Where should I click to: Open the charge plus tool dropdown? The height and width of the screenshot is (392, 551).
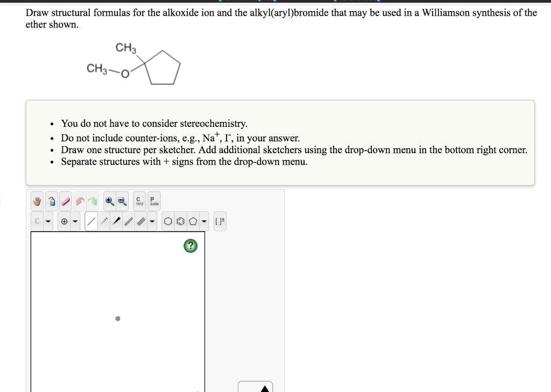(x=74, y=221)
